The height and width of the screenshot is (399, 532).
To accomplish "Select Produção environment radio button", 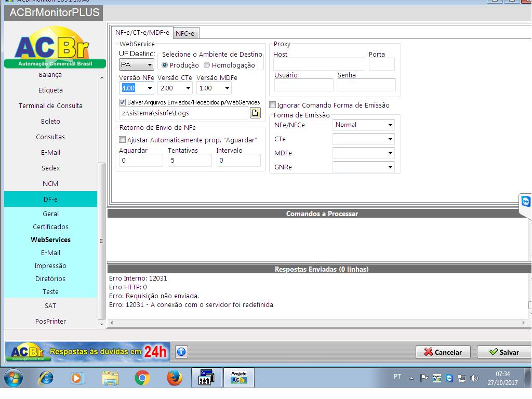I will [165, 65].
